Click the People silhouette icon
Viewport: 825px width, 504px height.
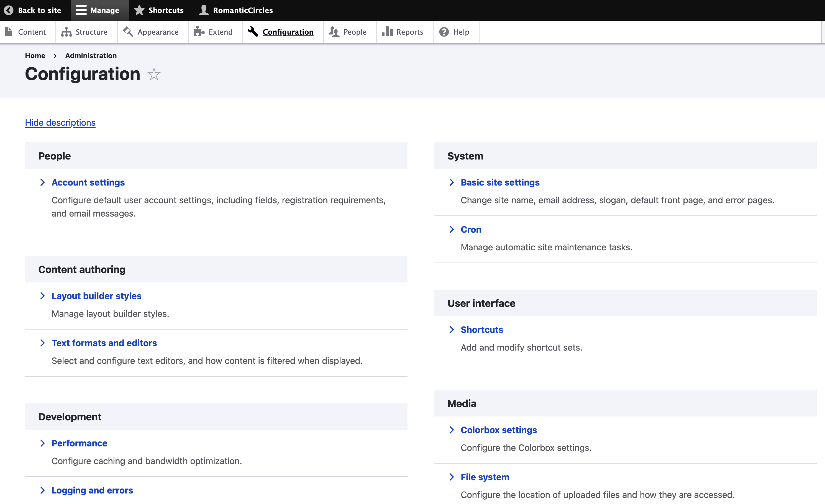point(335,32)
